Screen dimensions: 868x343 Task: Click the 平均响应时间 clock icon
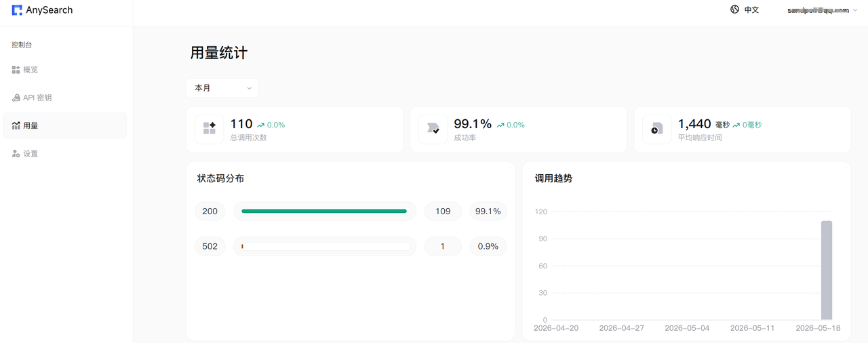[x=657, y=129]
